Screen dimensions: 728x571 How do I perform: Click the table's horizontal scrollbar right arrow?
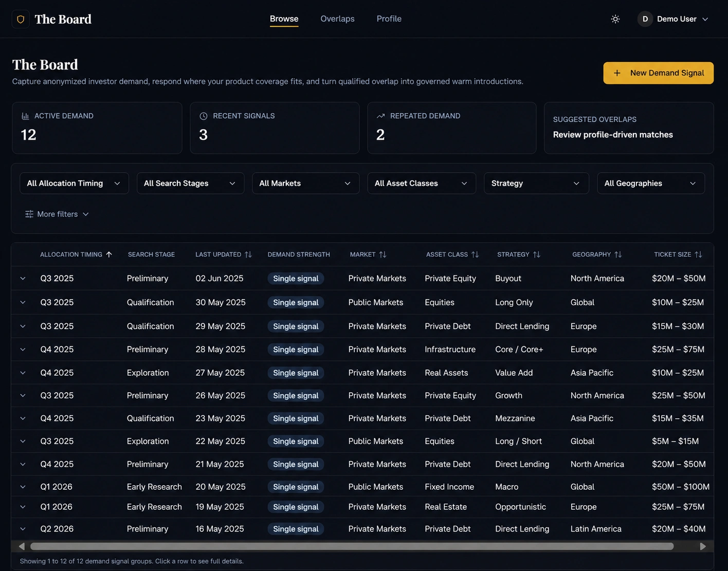[x=703, y=546]
